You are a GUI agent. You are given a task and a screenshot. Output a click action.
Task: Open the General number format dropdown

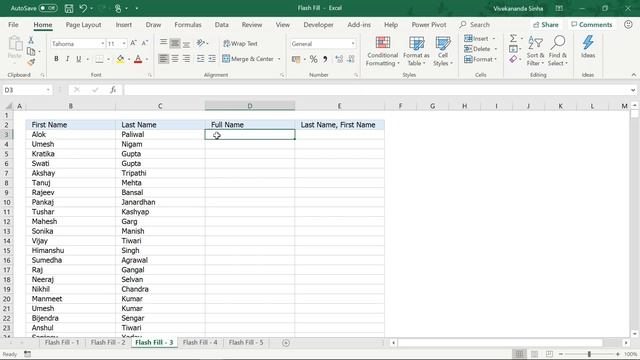[x=353, y=44]
